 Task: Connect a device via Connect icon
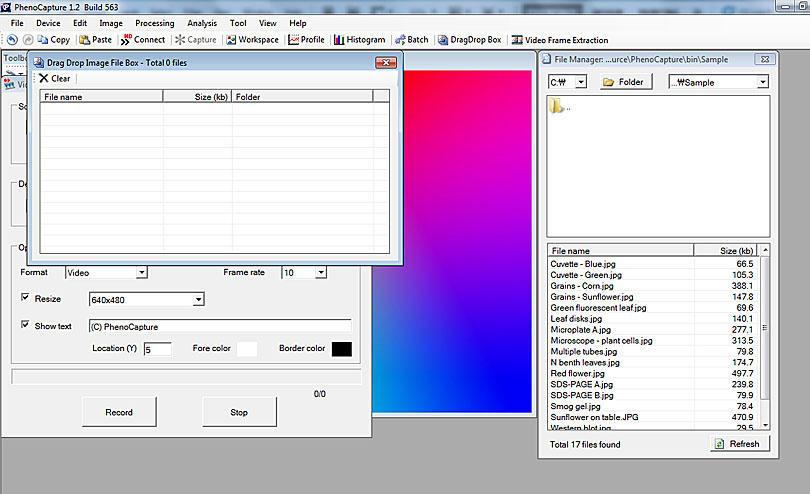coord(143,40)
